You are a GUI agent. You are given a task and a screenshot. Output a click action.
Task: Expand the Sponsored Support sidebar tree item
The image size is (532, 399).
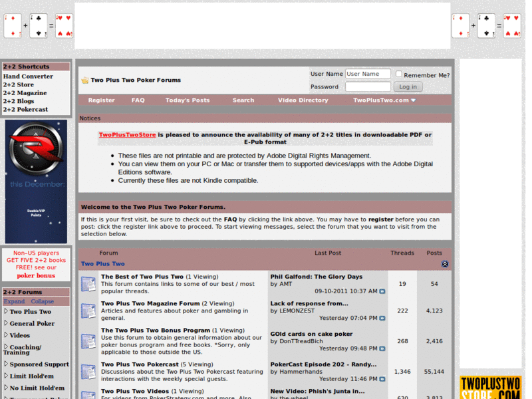click(x=6, y=364)
